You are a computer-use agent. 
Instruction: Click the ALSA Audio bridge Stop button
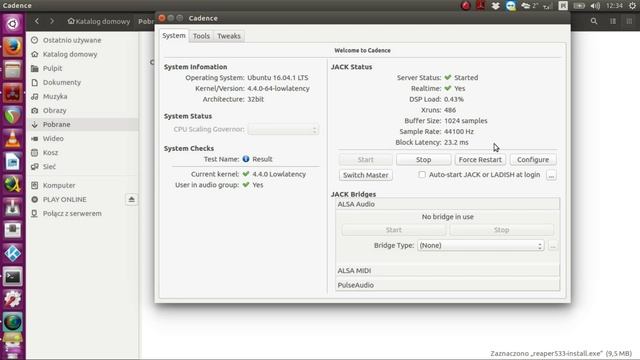[x=501, y=230]
